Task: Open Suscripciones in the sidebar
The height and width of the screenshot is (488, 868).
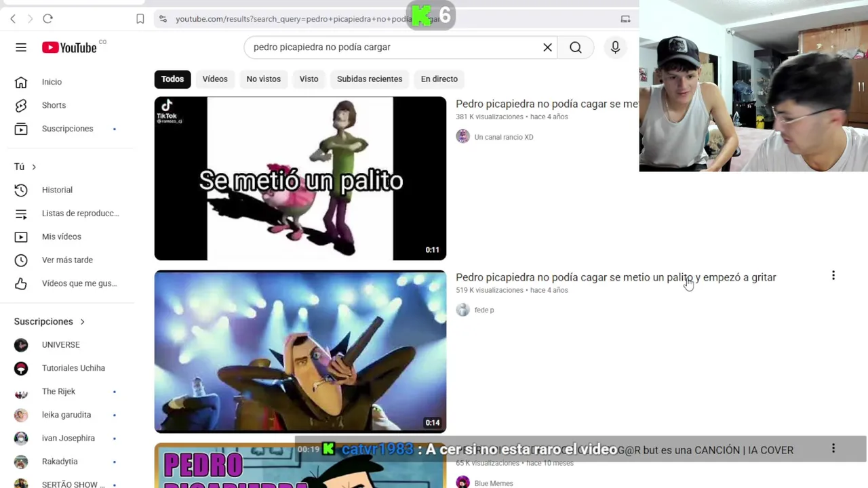Action: pyautogui.click(x=66, y=129)
